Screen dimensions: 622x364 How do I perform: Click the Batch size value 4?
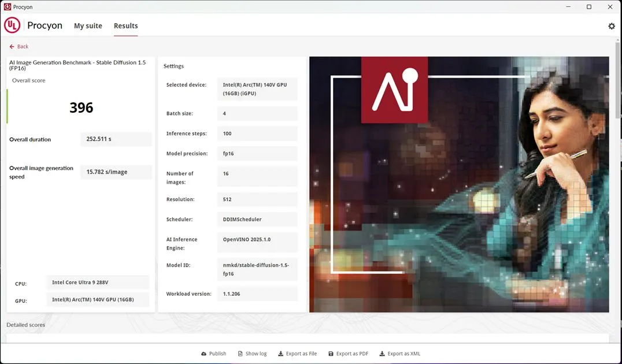[x=257, y=113]
